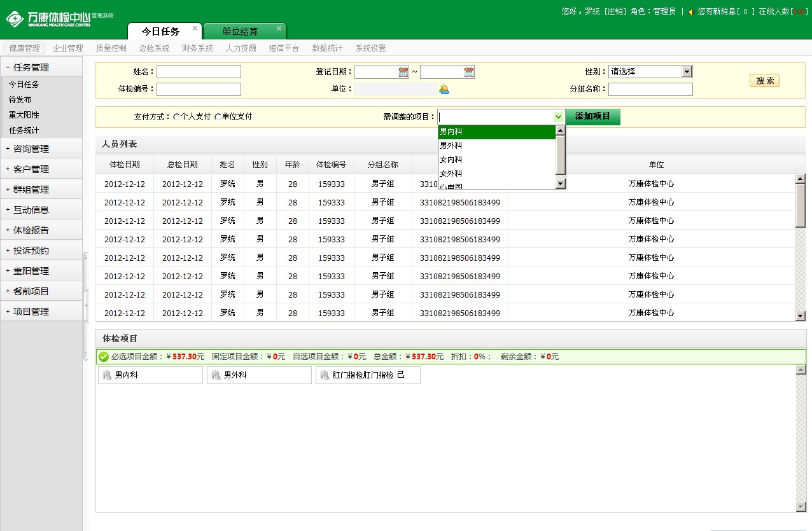The image size is (812, 531).
Task: Choose 男外科 in dropdown list
Action: pos(497,146)
